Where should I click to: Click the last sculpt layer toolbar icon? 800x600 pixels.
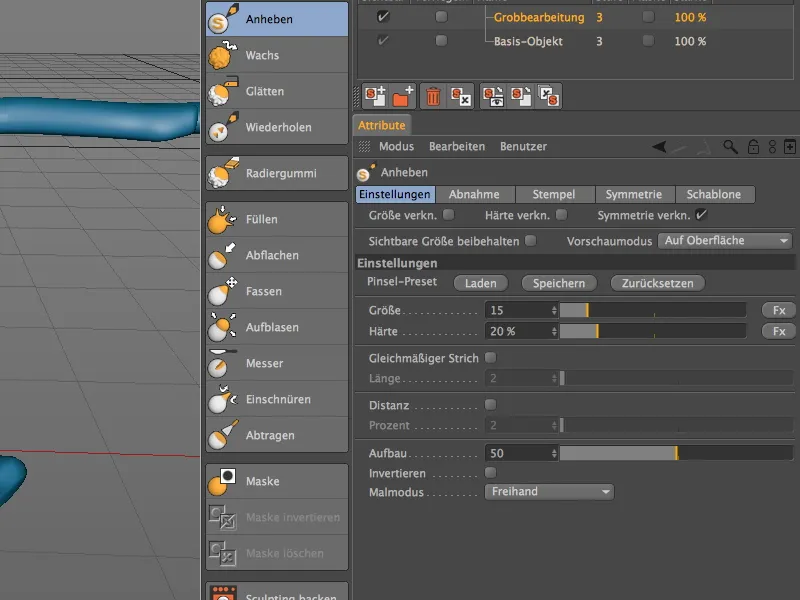click(x=549, y=96)
